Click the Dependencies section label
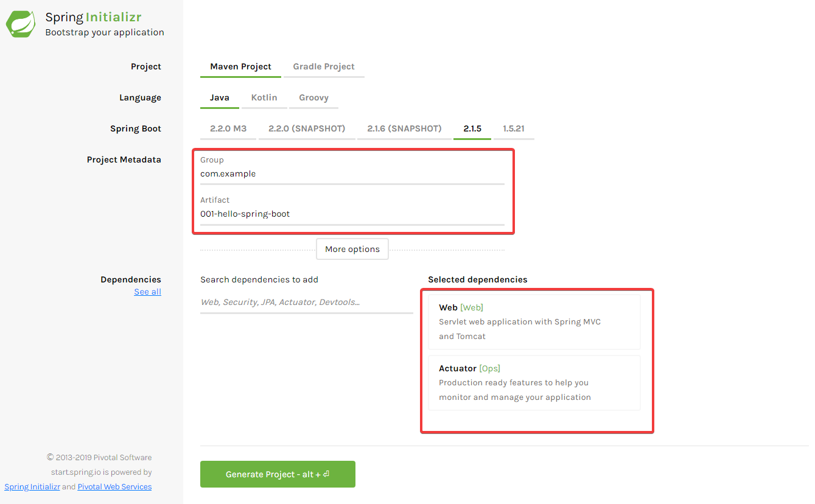This screenshot has width=815, height=504. tap(131, 280)
